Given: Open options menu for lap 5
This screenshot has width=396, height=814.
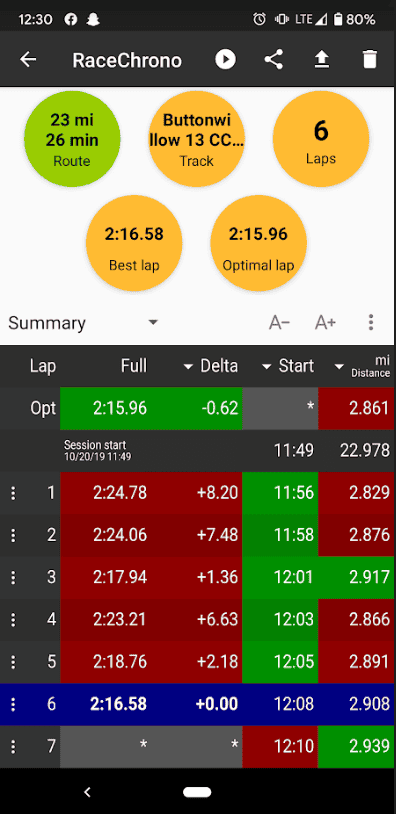Looking at the screenshot, I should tap(13, 662).
